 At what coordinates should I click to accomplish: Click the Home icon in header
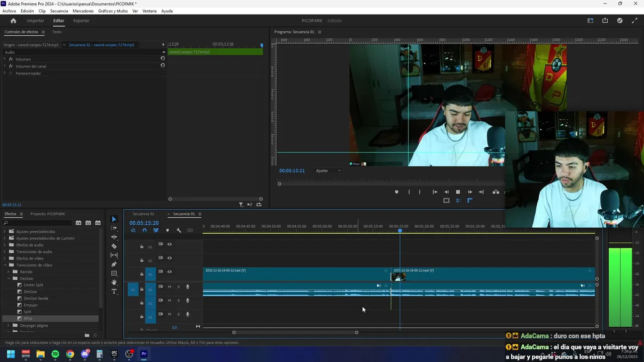(x=13, y=21)
